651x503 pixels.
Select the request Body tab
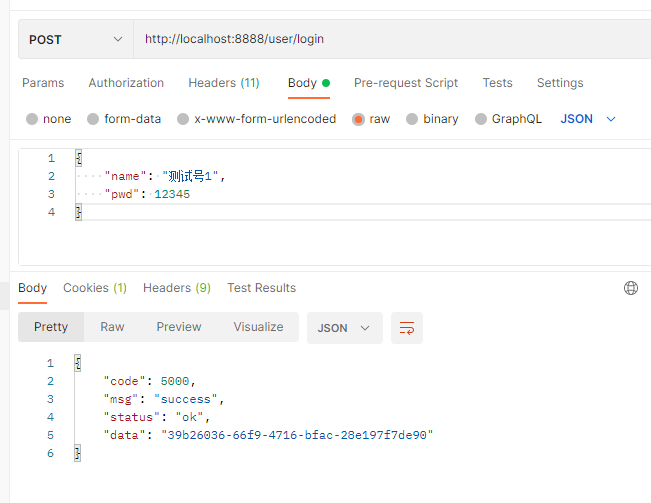point(309,83)
